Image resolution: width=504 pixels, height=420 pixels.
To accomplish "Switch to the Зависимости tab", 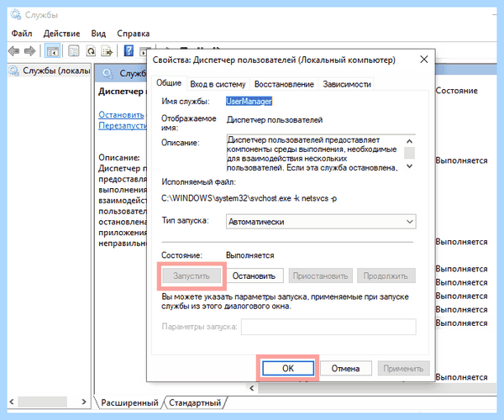I will click(347, 84).
